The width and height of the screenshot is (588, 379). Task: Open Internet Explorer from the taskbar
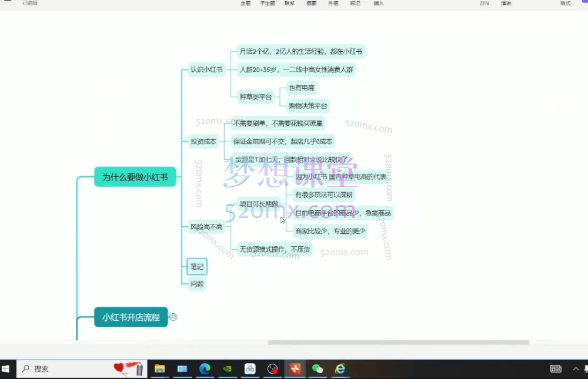tap(340, 369)
